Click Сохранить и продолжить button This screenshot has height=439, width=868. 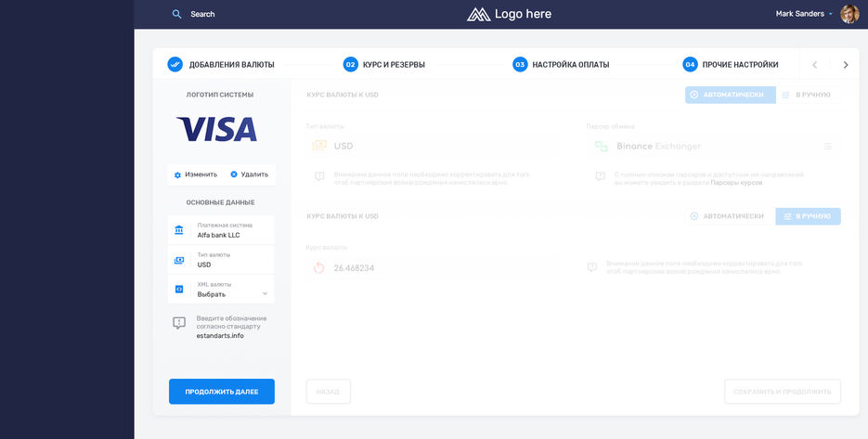783,392
